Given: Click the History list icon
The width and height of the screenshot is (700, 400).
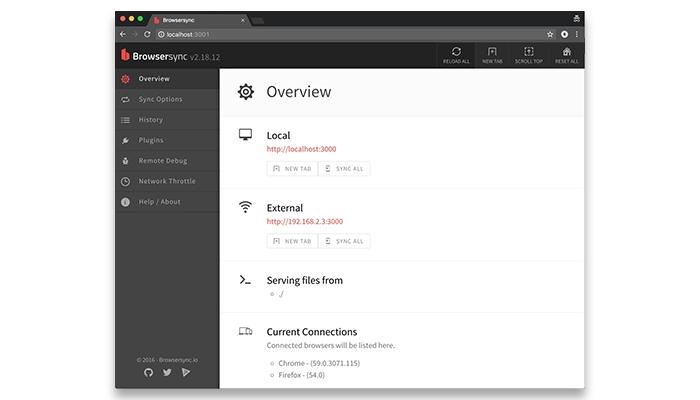Looking at the screenshot, I should pos(125,120).
